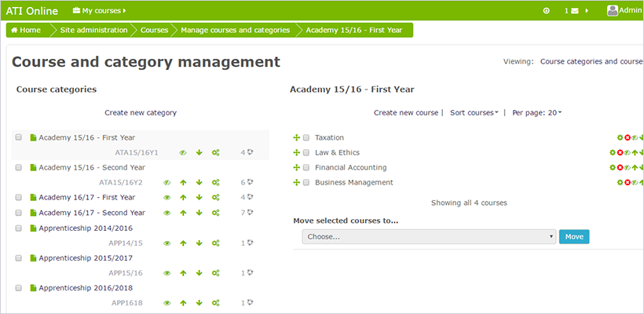Screen dimensions: 644x314
Task: Click the blue Move button
Action: coord(574,236)
